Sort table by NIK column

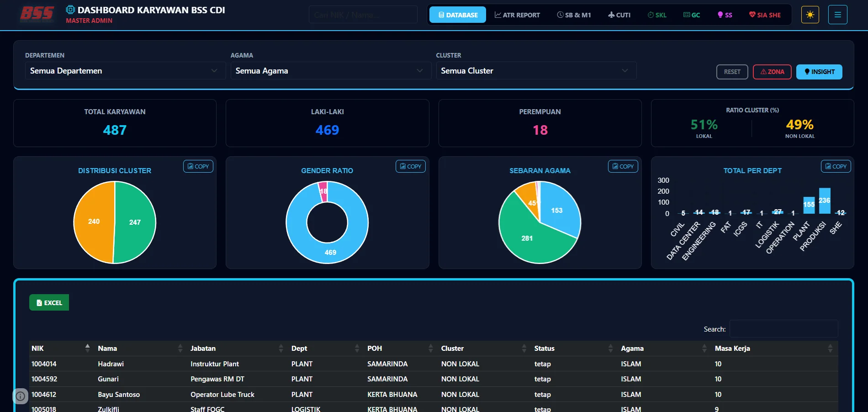tap(61, 348)
